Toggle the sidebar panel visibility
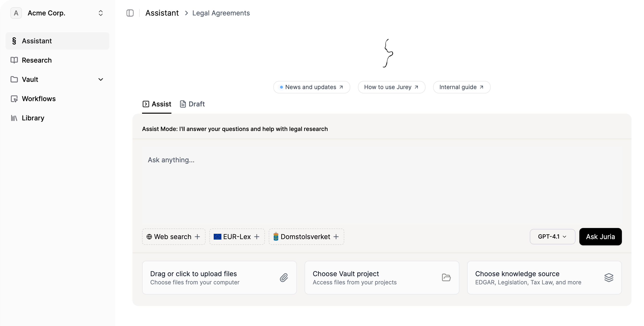Screen dimensions: 644x326 coord(130,13)
